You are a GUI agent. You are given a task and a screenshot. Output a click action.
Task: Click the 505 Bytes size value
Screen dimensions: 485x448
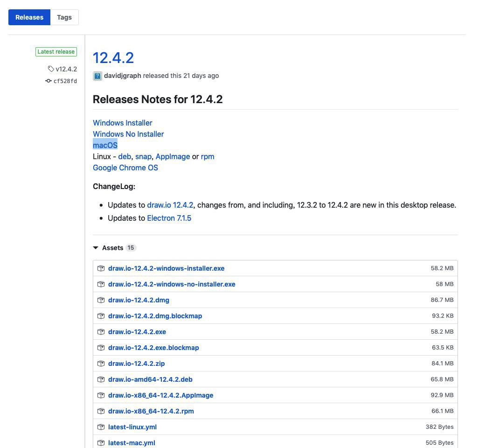[439, 443]
